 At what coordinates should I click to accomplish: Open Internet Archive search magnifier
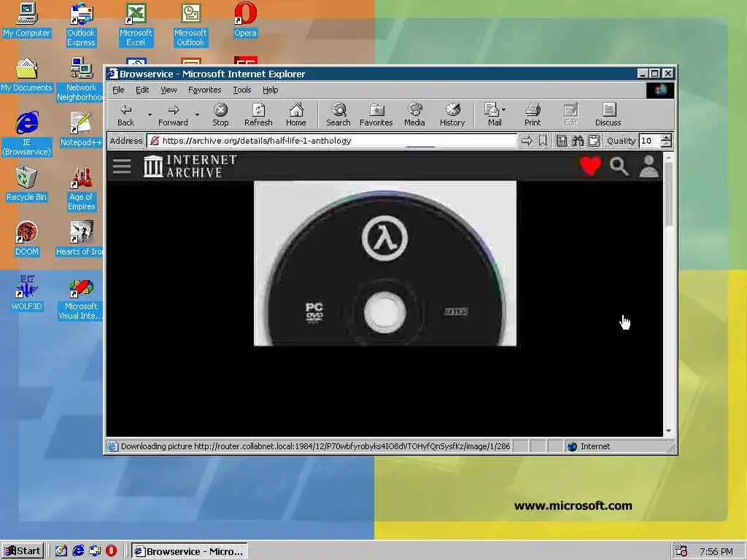[x=619, y=166]
